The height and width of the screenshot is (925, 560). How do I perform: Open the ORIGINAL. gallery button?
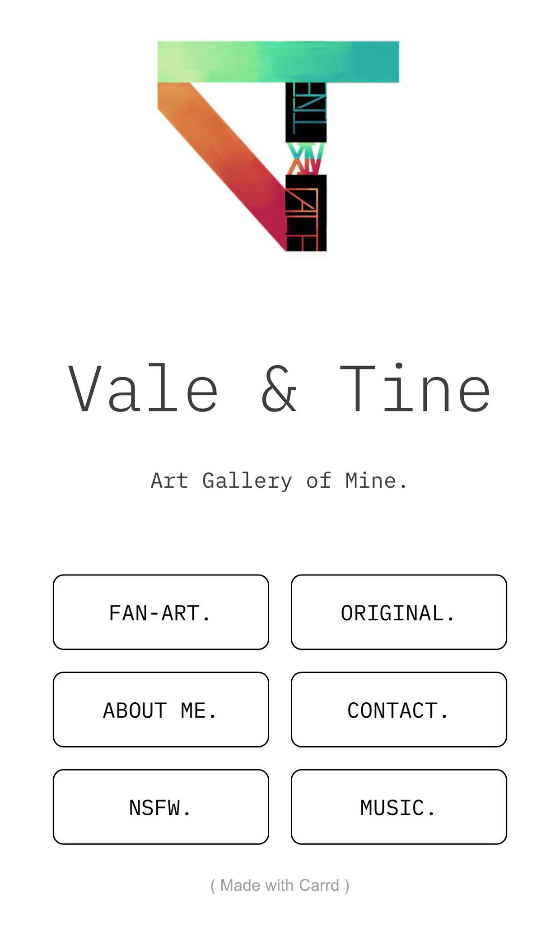[399, 612]
